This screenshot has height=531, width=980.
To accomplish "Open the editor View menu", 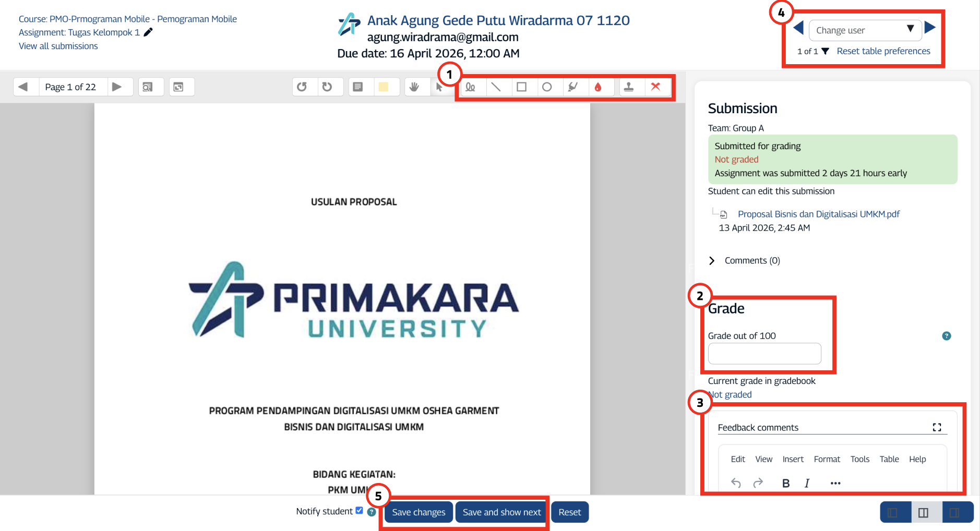I will click(763, 459).
